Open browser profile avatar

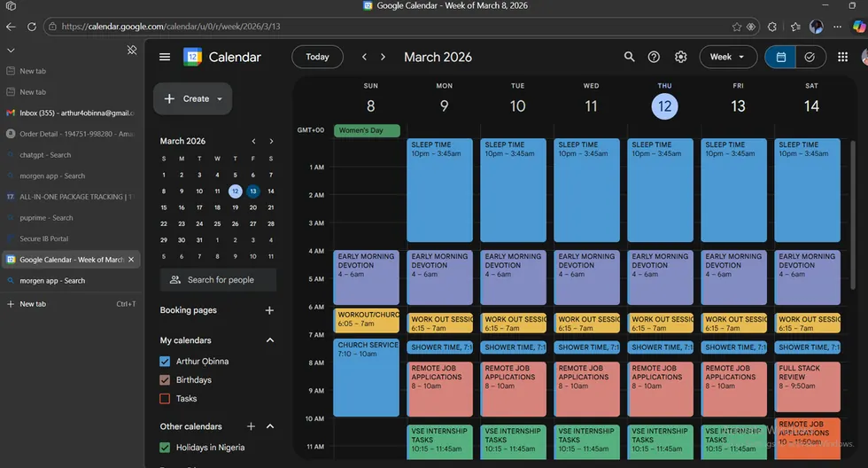(816, 26)
